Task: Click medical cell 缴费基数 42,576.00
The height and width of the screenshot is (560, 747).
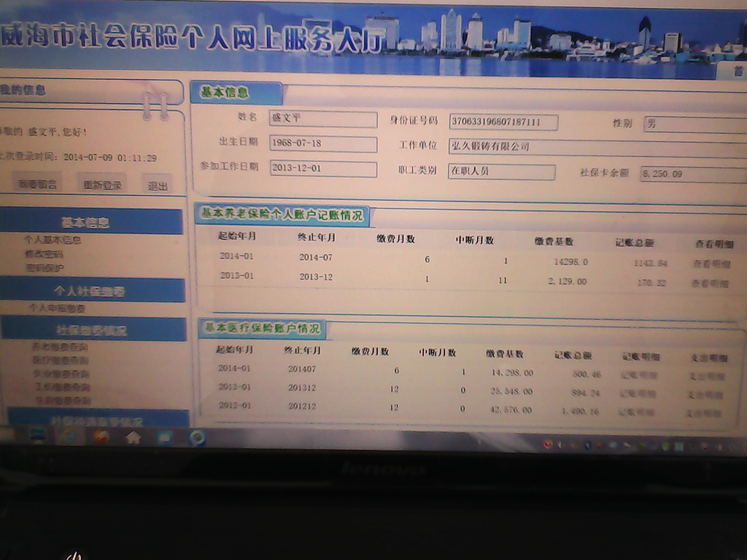Action: [511, 410]
